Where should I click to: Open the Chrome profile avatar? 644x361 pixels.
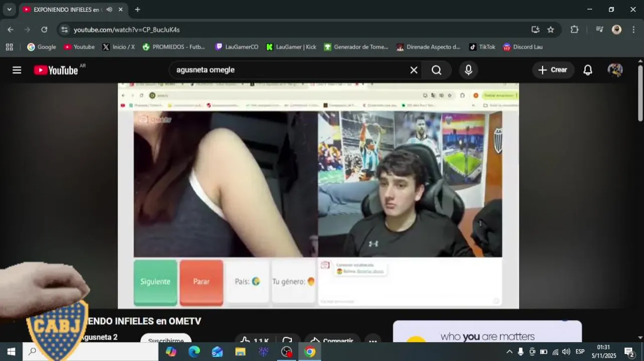[617, 30]
